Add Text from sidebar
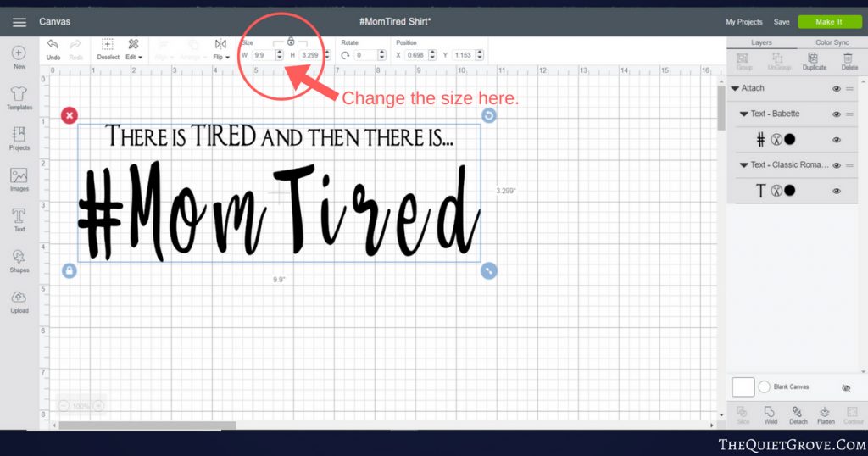This screenshot has height=456, width=868. 19,220
